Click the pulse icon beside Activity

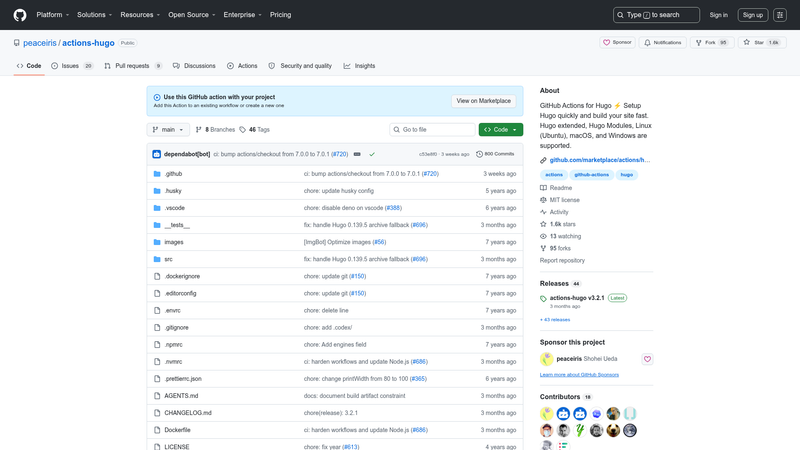[543, 212]
